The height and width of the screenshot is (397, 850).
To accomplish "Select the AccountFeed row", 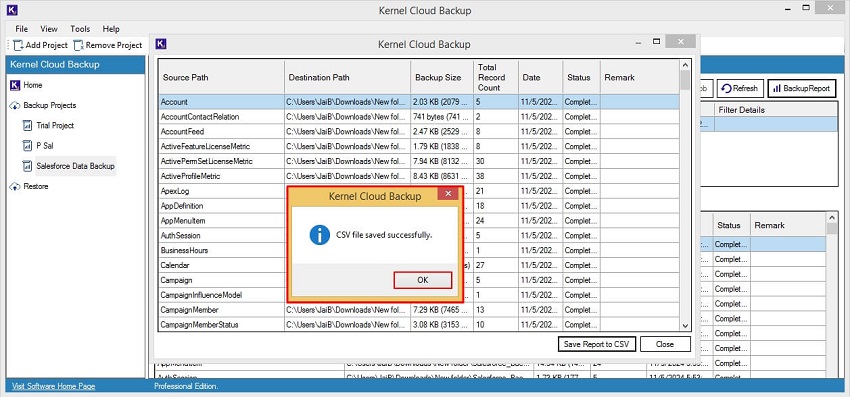I will (419, 131).
